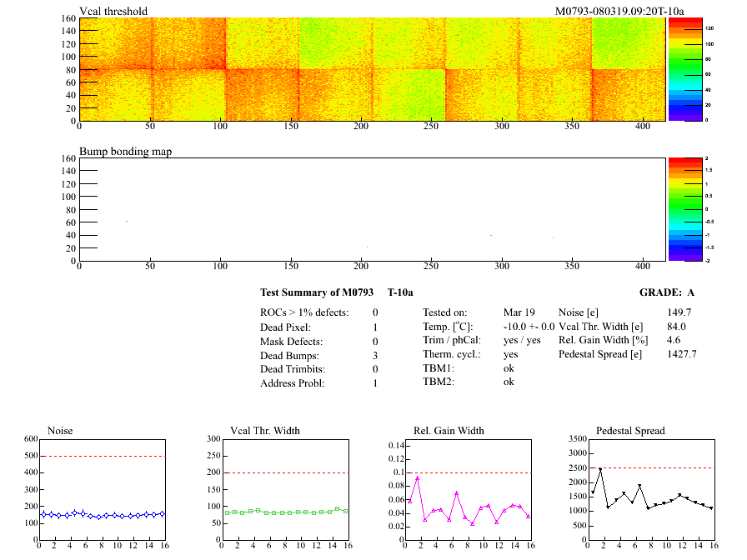
Task: Click the GRADE: A label
Action: pos(666,292)
